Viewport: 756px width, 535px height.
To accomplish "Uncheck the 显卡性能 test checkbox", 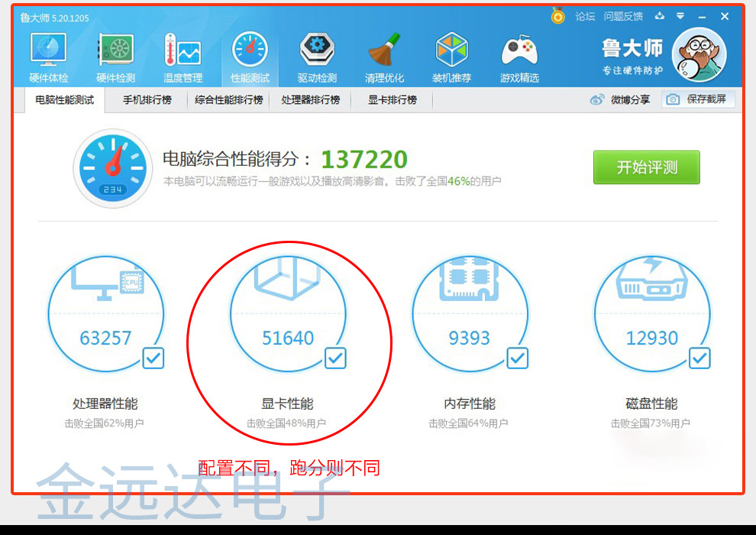I will tap(335, 358).
